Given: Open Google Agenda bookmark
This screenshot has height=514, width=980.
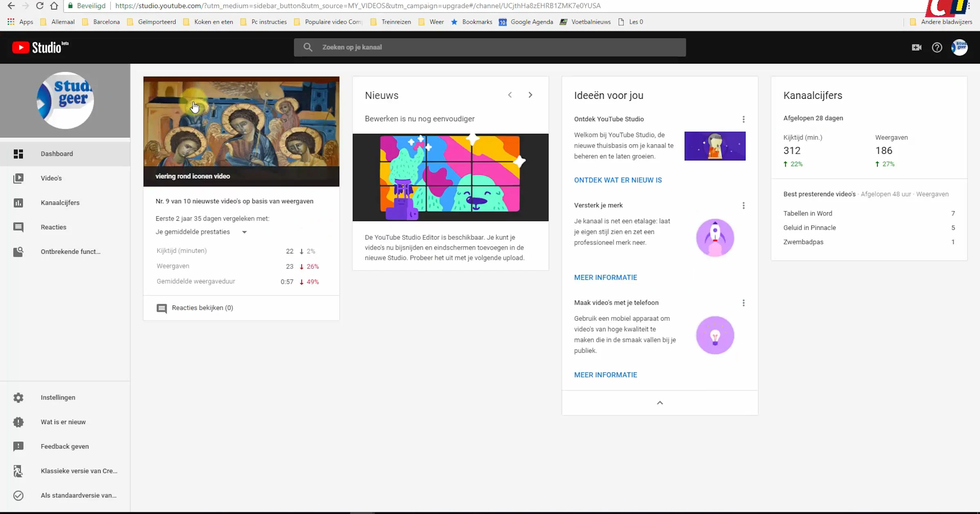Looking at the screenshot, I should pyautogui.click(x=526, y=22).
